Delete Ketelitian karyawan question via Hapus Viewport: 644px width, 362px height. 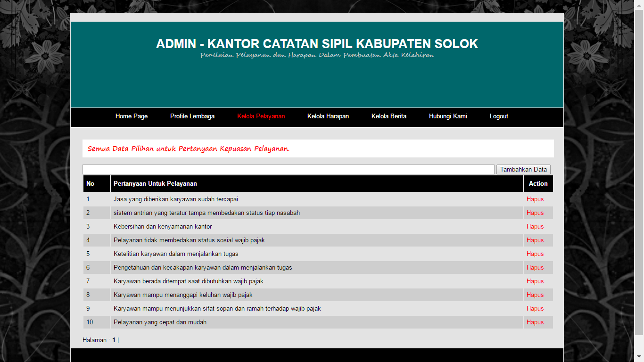coord(535,254)
